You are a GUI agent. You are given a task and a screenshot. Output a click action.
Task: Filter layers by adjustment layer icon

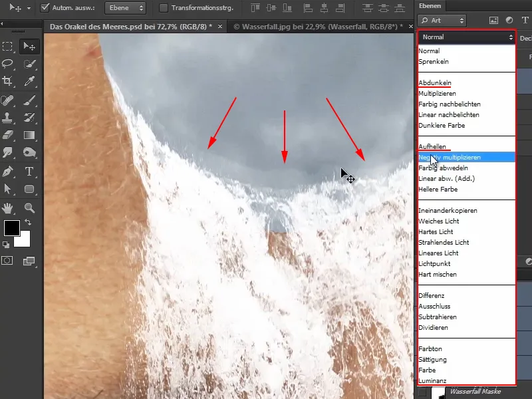click(x=509, y=21)
